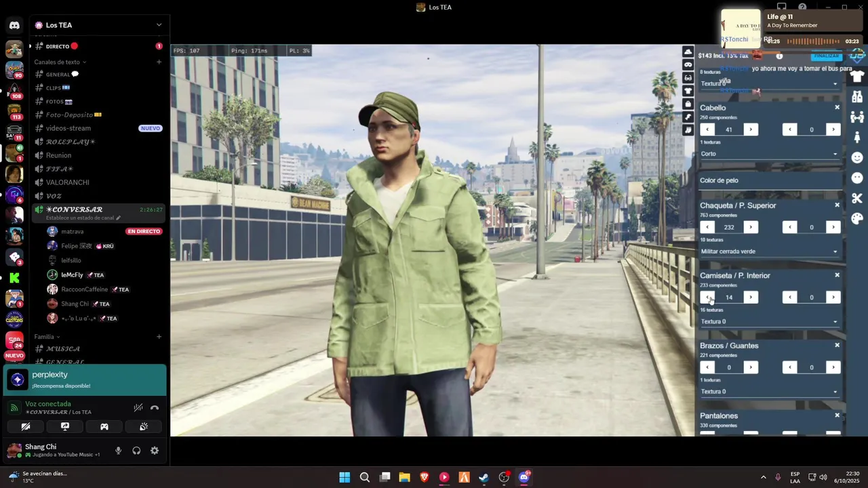Open the smiley face features icon
The image size is (868, 488).
[x=857, y=157]
